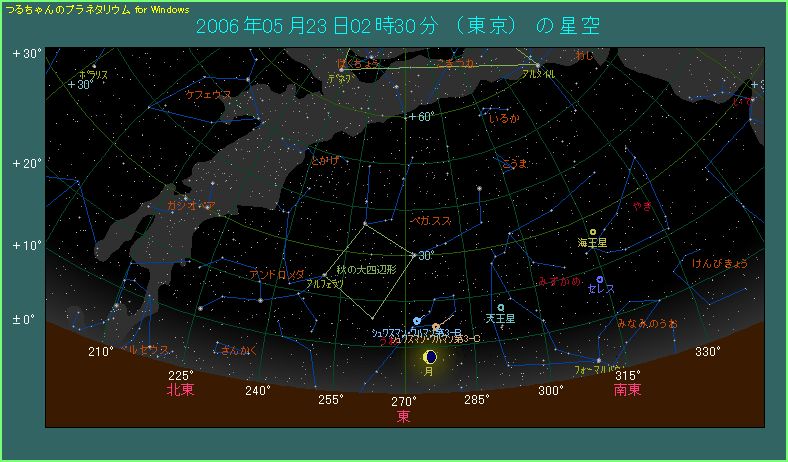Click the 北東 (Northeast) direction label
The image size is (788, 462).
point(180,390)
